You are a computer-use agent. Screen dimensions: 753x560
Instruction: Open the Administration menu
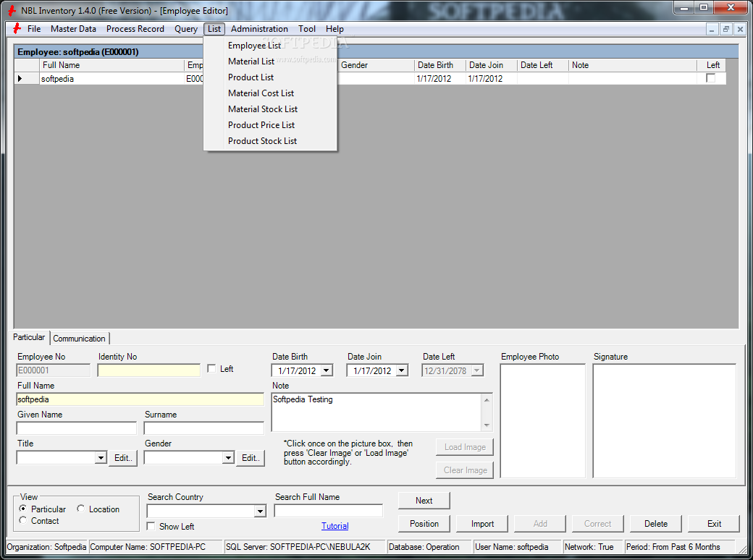coord(259,29)
